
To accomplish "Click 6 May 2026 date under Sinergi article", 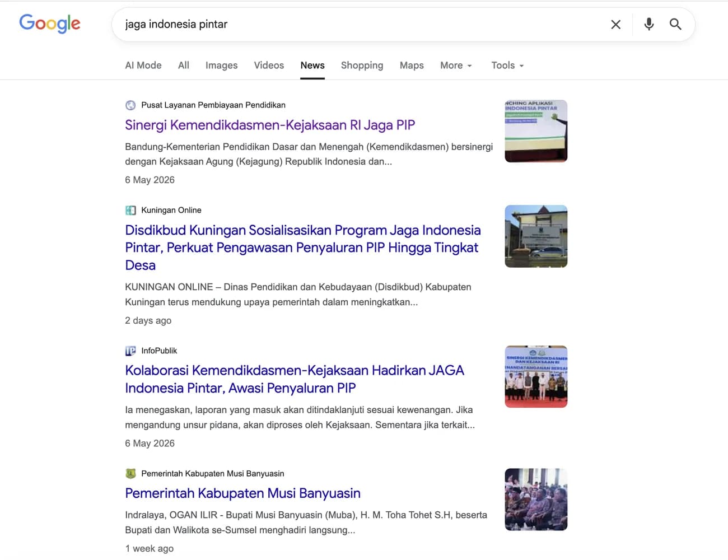I will click(150, 180).
